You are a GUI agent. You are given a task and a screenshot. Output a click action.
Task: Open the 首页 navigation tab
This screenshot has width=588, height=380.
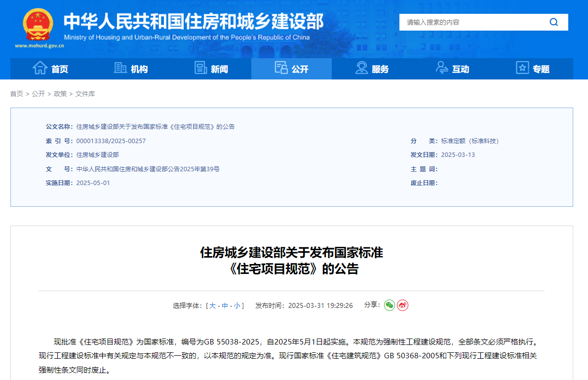click(50, 69)
